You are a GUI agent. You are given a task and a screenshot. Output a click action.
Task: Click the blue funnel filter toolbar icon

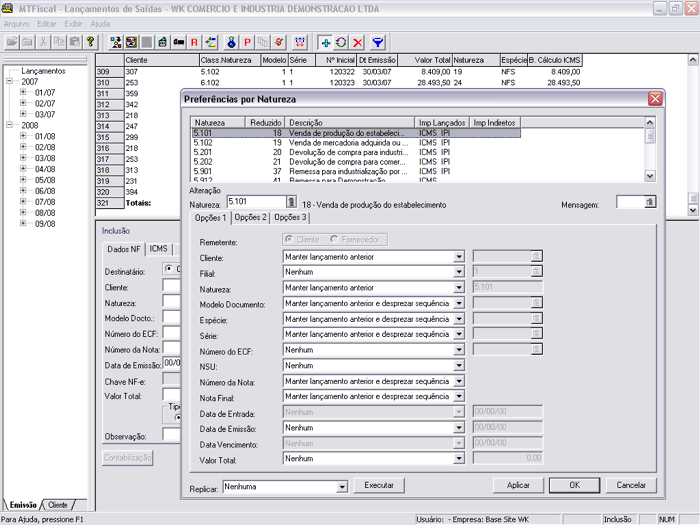point(379,43)
